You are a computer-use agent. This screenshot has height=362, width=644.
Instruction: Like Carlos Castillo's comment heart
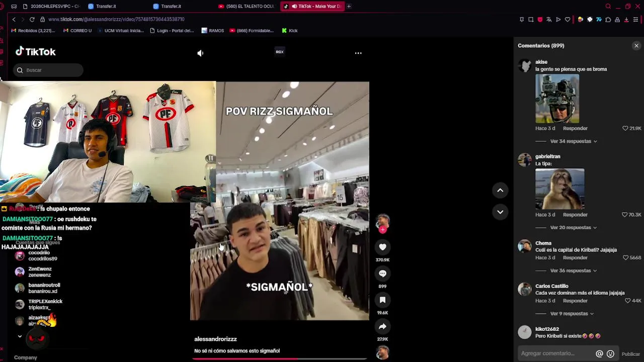(627, 301)
